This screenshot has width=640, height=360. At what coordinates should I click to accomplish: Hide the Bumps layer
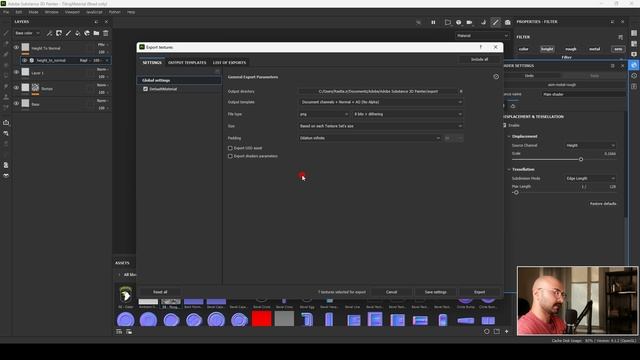16,88
